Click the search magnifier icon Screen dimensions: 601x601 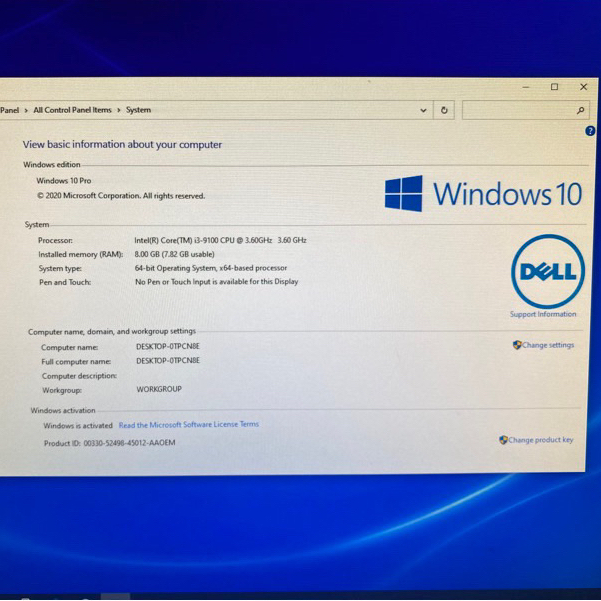580,111
